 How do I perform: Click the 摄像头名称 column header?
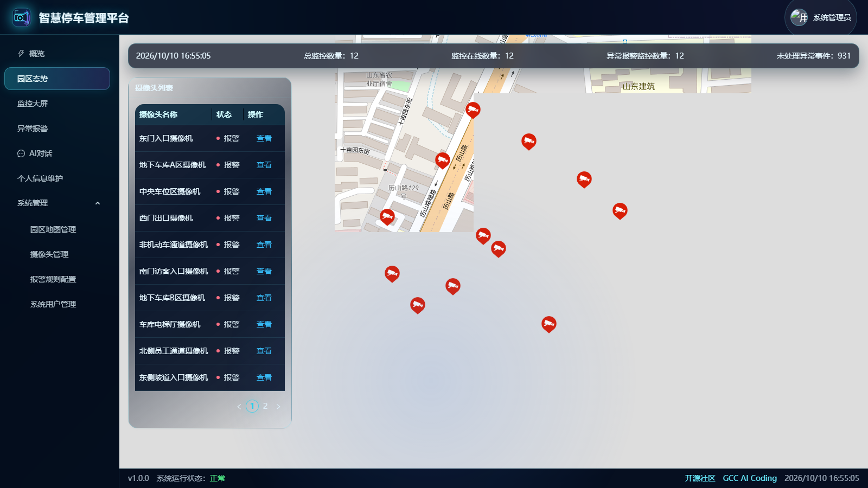coord(158,114)
